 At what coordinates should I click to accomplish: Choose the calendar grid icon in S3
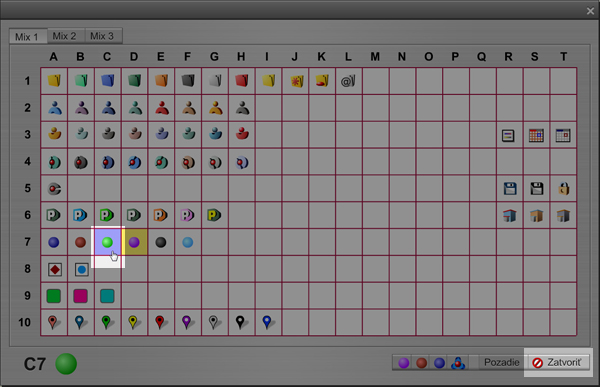(x=536, y=135)
